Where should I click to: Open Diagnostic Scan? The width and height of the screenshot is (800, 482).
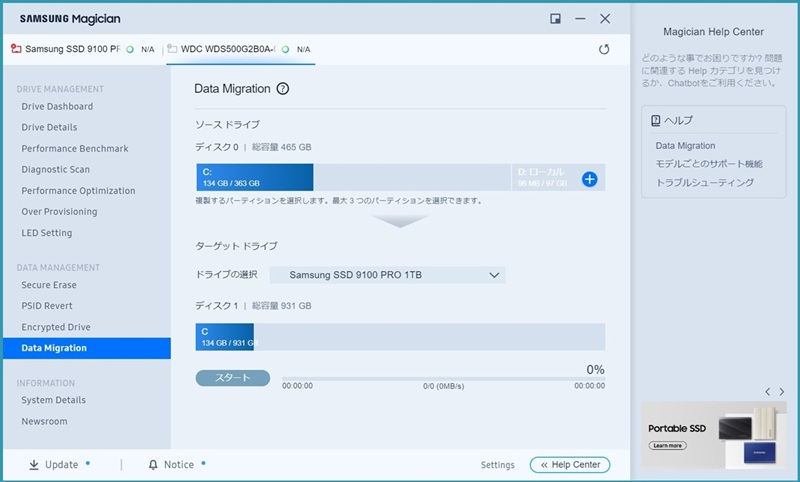(56, 169)
